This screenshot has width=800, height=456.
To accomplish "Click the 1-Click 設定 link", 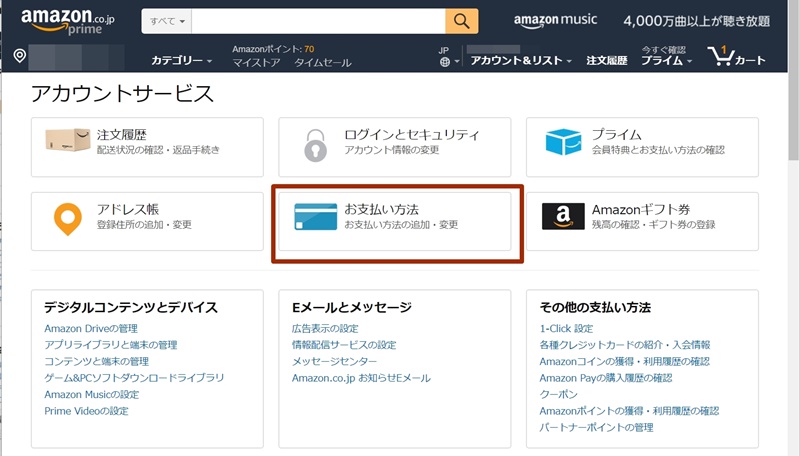I will pyautogui.click(x=566, y=329).
